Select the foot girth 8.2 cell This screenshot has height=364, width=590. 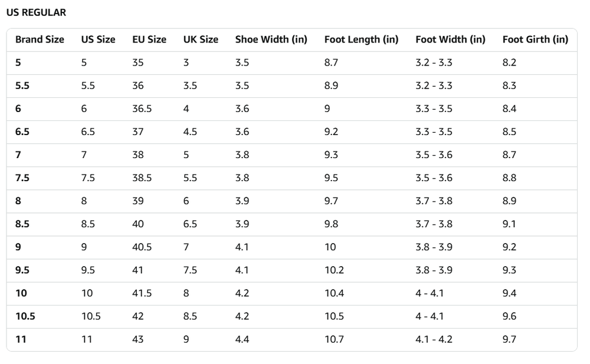(x=509, y=63)
